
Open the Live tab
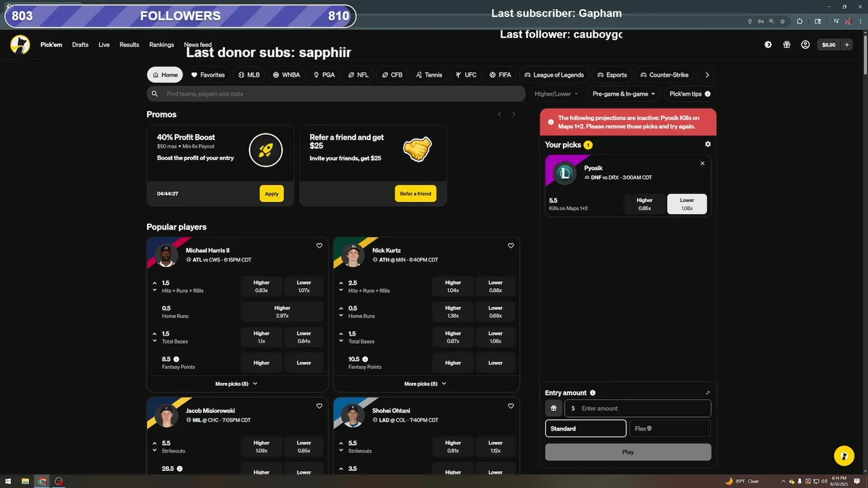(104, 45)
